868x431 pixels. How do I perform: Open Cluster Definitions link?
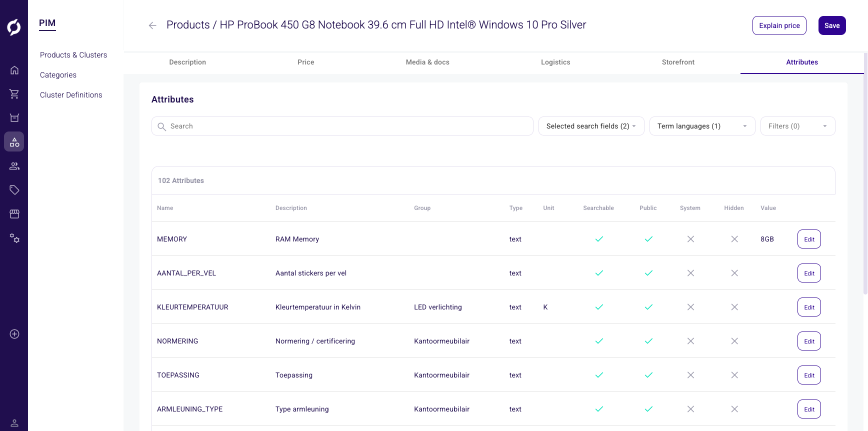click(x=71, y=95)
